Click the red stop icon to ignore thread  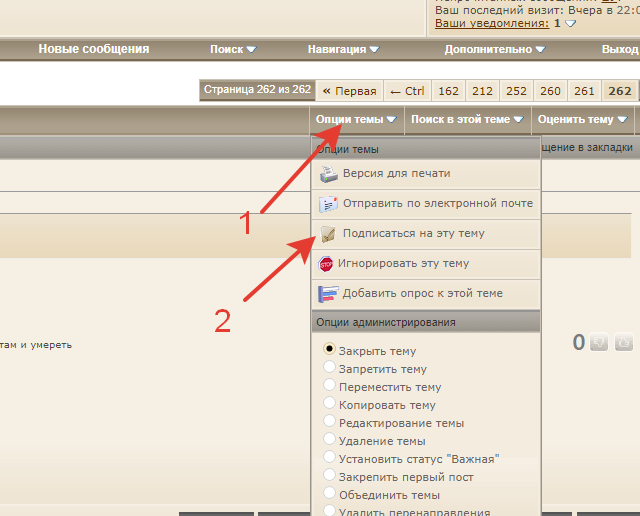tap(326, 264)
